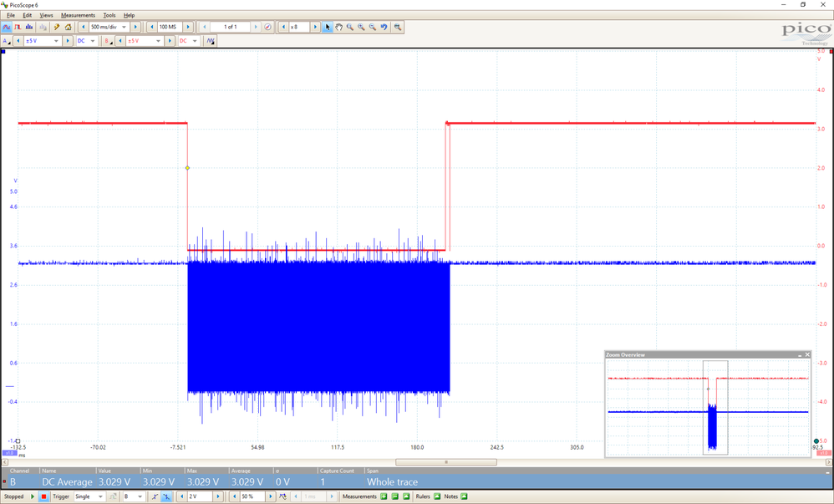Select the Zoom In tool

click(361, 27)
